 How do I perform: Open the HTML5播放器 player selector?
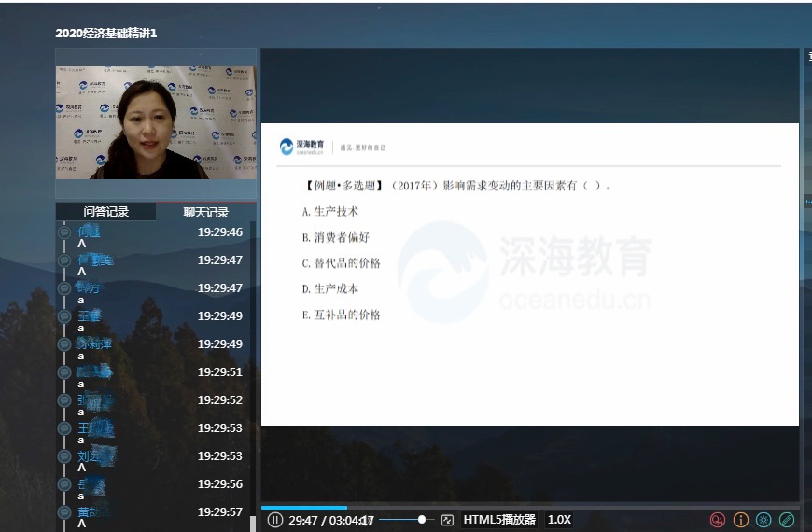point(499,520)
